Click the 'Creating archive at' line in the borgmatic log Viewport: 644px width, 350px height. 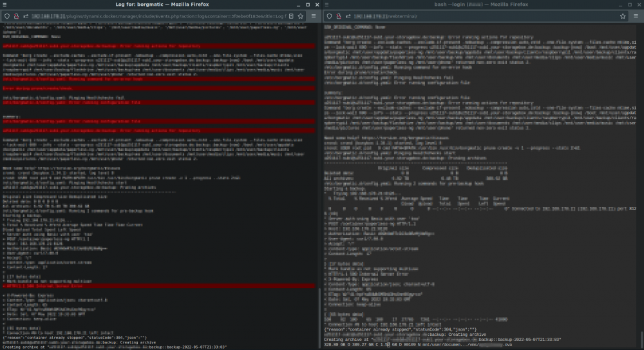[115, 347]
